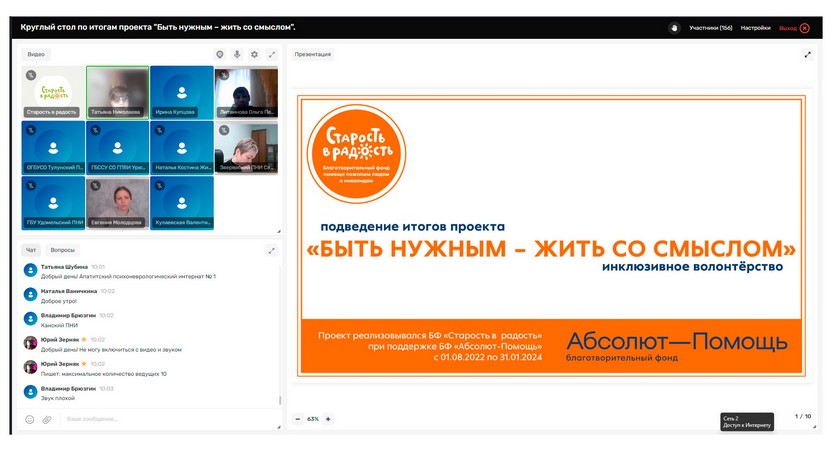Expand the chat panel to fullscreen
Screen dimensions: 832x451
pos(271,250)
